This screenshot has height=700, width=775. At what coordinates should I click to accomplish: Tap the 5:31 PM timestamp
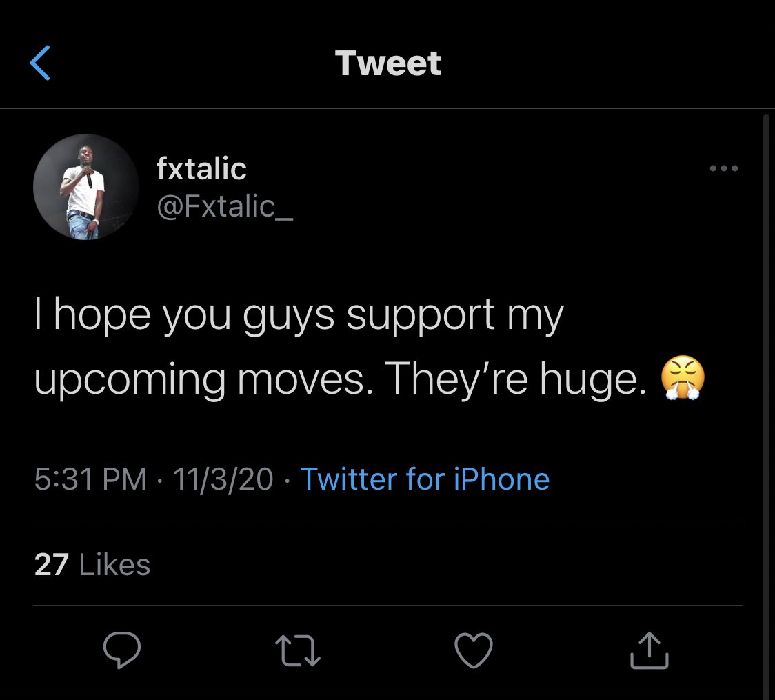(x=90, y=479)
